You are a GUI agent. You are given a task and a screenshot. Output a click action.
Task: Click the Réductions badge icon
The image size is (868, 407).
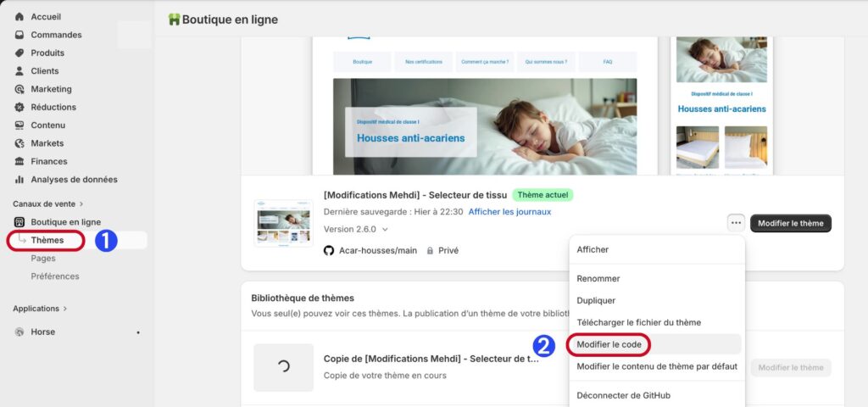pyautogui.click(x=19, y=107)
